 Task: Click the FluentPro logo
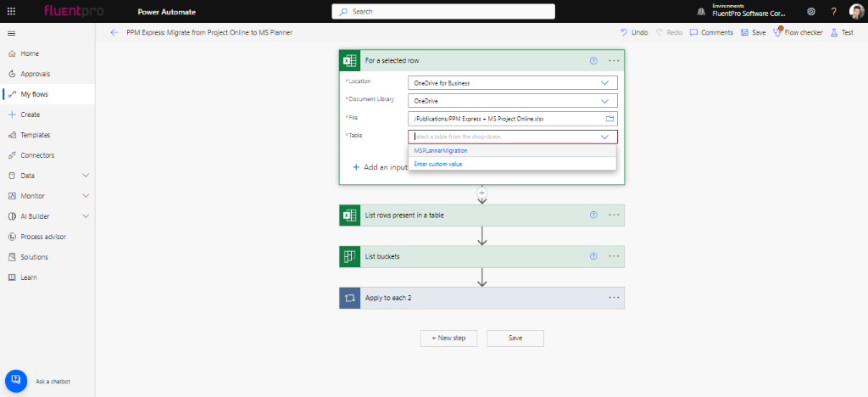[74, 11]
